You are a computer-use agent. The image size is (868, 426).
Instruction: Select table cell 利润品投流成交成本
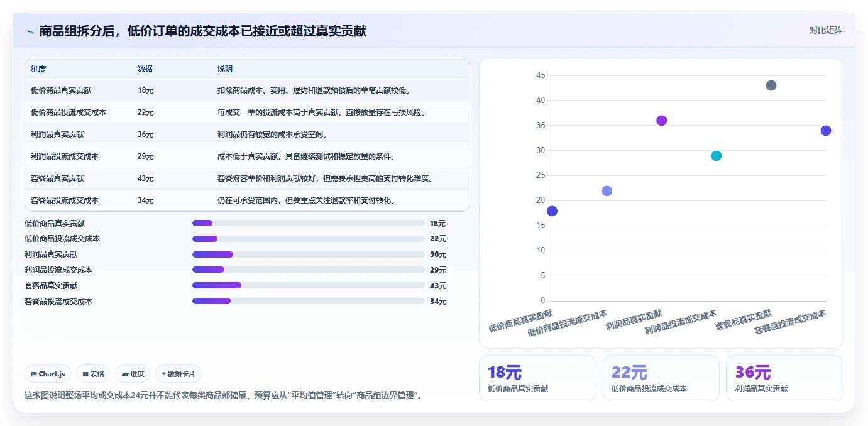[65, 156]
